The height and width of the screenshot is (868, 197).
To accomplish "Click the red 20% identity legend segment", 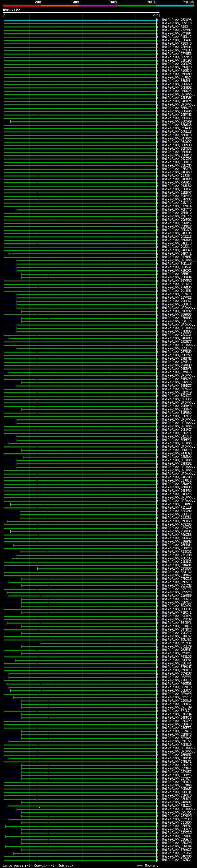I will tap(22, 6).
